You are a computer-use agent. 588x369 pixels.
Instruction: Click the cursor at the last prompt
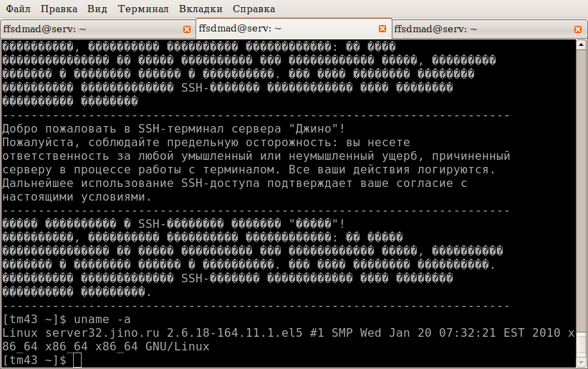click(77, 360)
